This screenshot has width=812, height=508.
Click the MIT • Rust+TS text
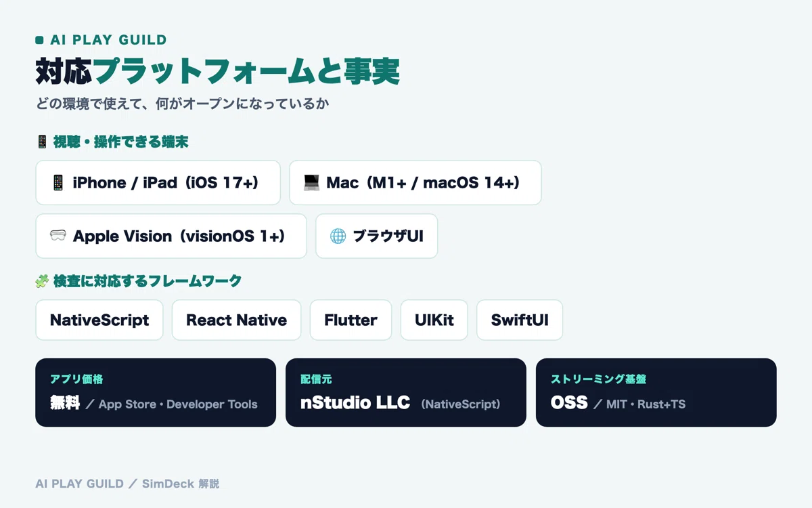pos(646,404)
